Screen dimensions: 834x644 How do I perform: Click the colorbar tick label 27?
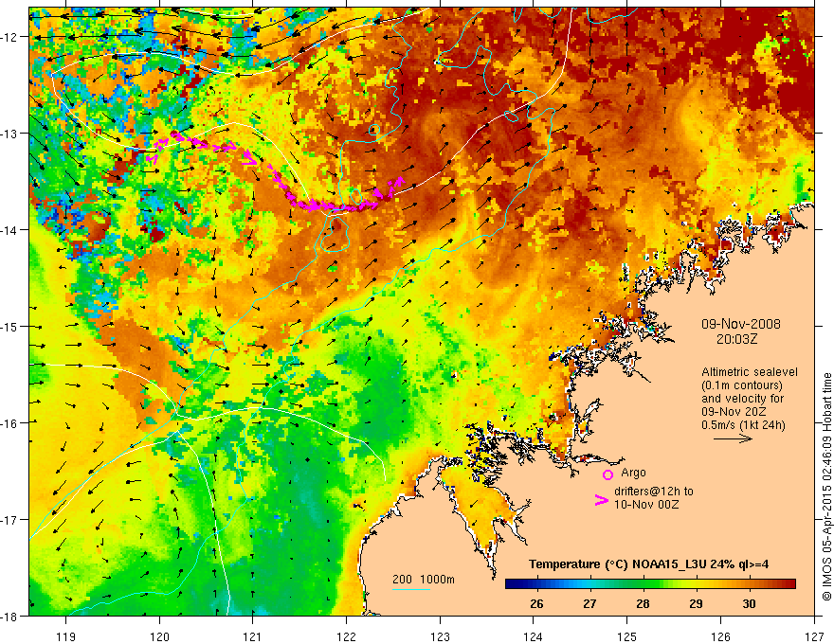click(589, 603)
